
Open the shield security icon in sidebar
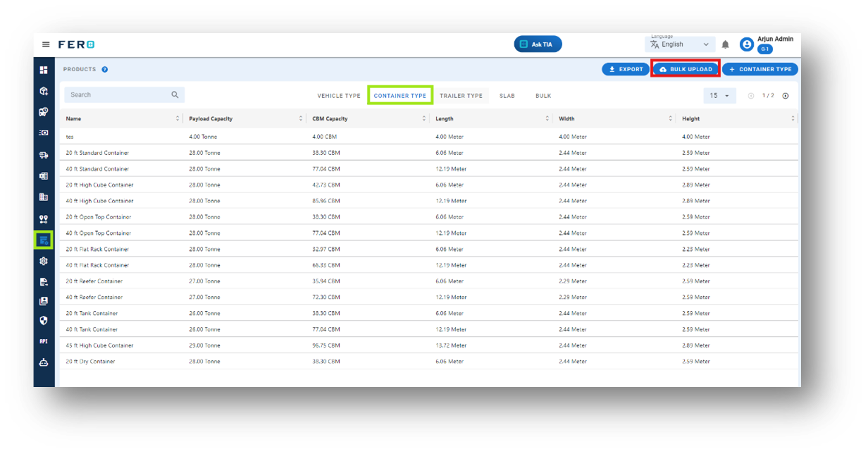(44, 320)
